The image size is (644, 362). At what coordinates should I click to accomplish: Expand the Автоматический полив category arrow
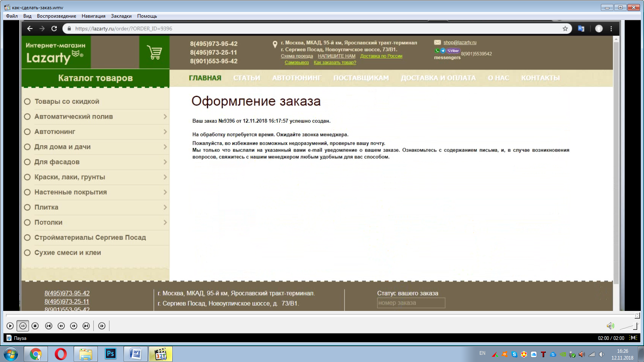click(x=165, y=117)
